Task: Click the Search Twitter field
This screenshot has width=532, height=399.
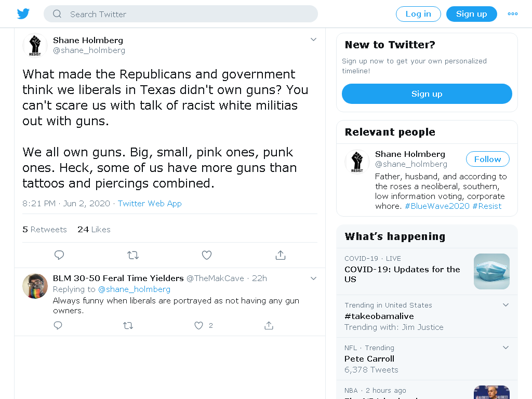Action: (x=180, y=14)
